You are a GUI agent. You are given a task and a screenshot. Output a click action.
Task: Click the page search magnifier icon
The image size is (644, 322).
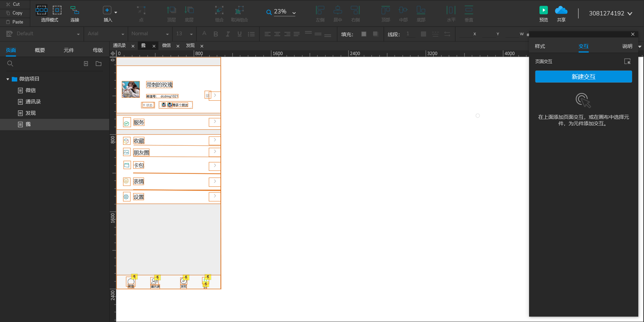click(10, 63)
